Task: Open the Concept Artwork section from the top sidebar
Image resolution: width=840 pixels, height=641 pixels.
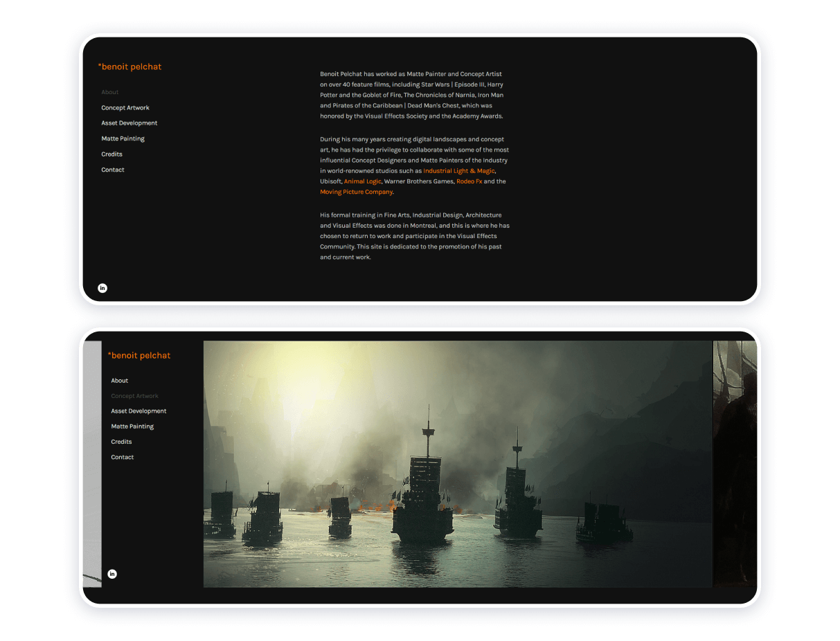Action: coord(125,107)
